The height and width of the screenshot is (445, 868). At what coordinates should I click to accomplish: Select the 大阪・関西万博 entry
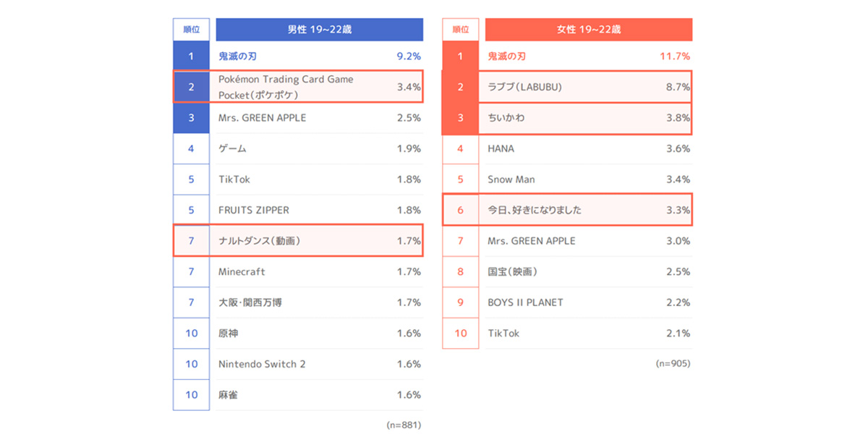(252, 302)
